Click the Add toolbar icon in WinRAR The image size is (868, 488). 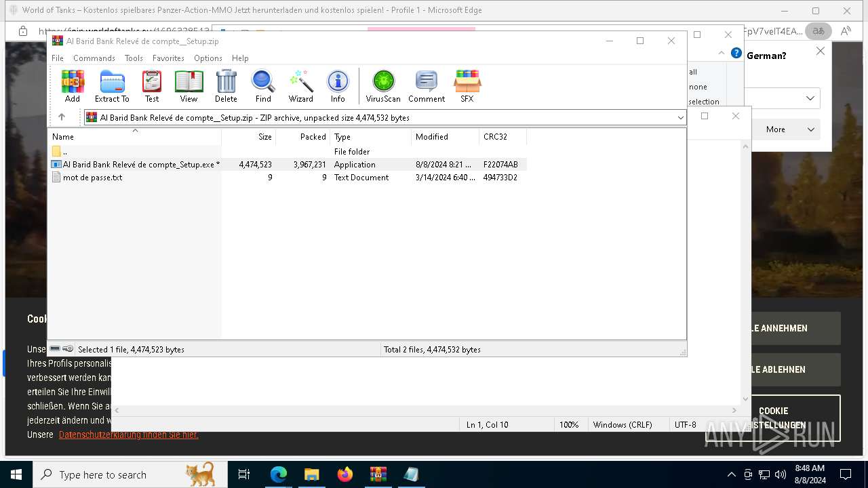pyautogui.click(x=73, y=86)
